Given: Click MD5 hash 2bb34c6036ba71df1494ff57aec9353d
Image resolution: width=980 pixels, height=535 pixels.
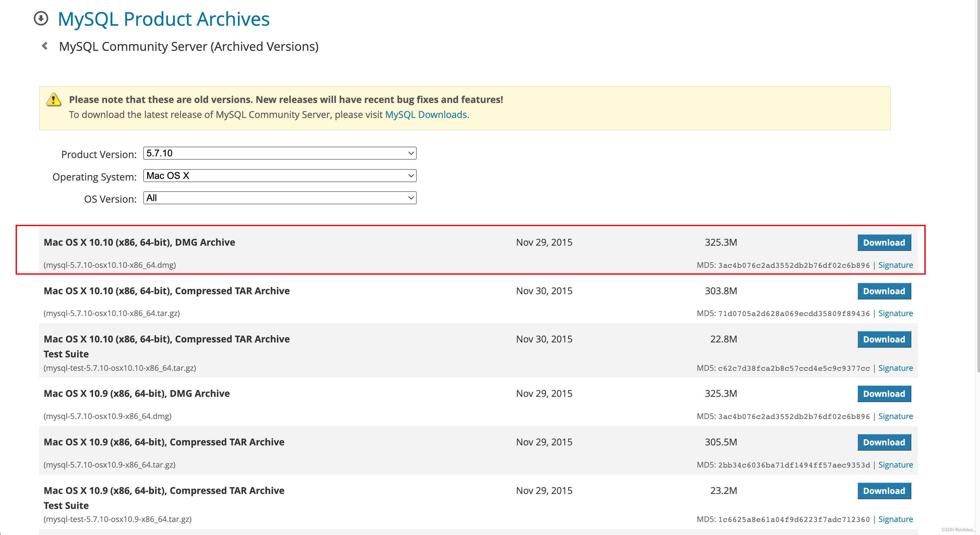Looking at the screenshot, I should click(793, 465).
